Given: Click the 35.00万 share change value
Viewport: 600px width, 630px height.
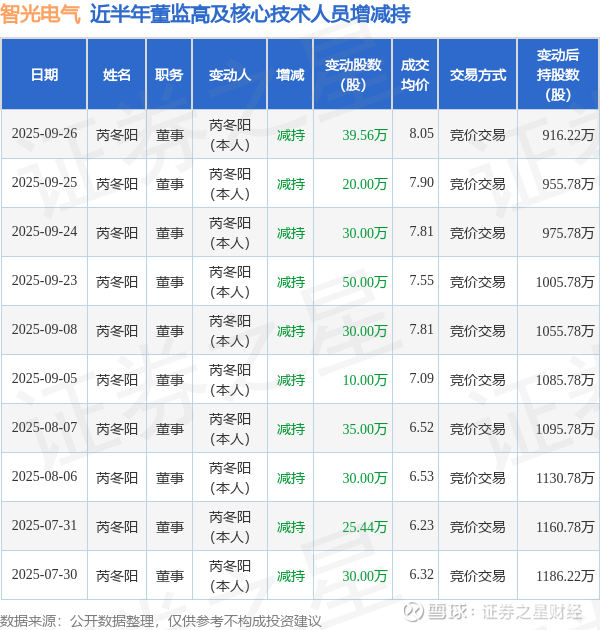Looking at the screenshot, I should (365, 429).
